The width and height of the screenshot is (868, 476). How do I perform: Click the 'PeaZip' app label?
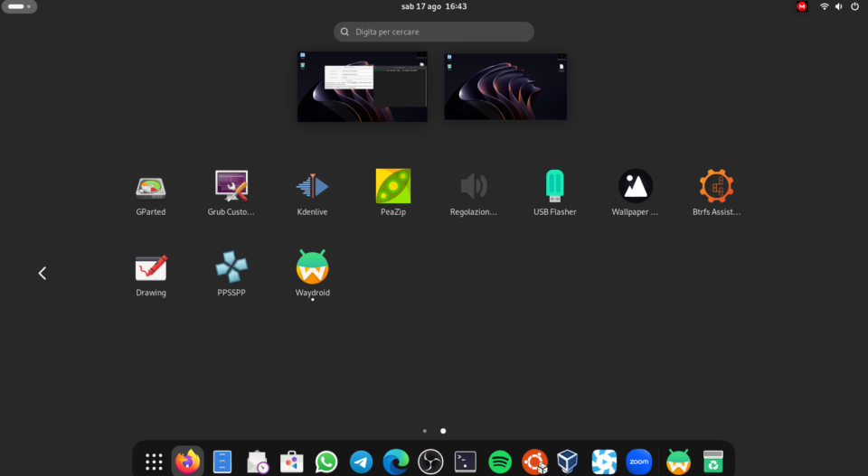(393, 211)
